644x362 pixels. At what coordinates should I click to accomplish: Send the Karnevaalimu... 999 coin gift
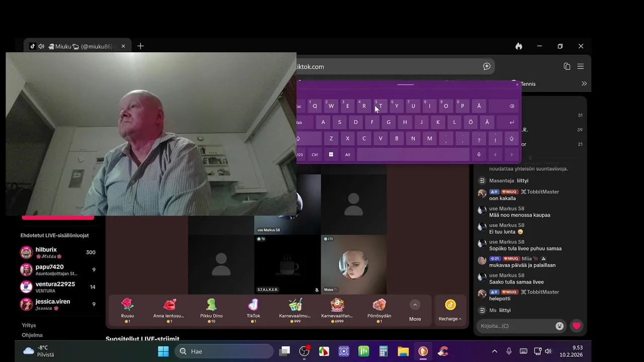295,310
